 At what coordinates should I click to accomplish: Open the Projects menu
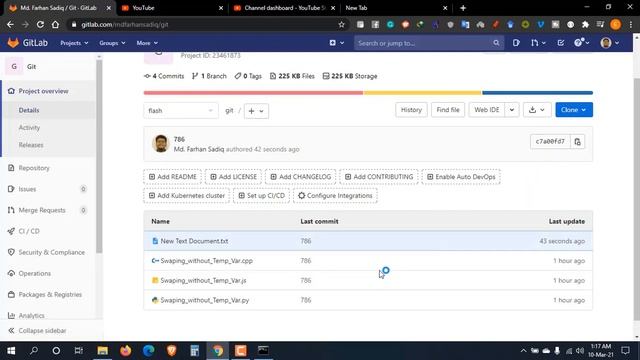[74, 43]
